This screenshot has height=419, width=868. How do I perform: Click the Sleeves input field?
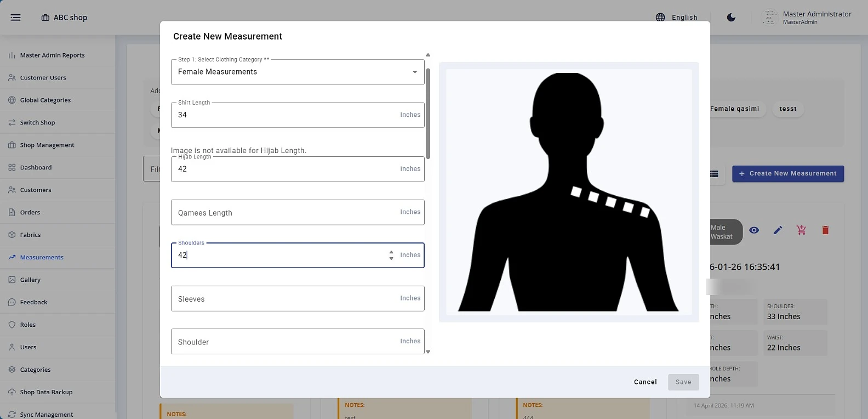(298, 298)
